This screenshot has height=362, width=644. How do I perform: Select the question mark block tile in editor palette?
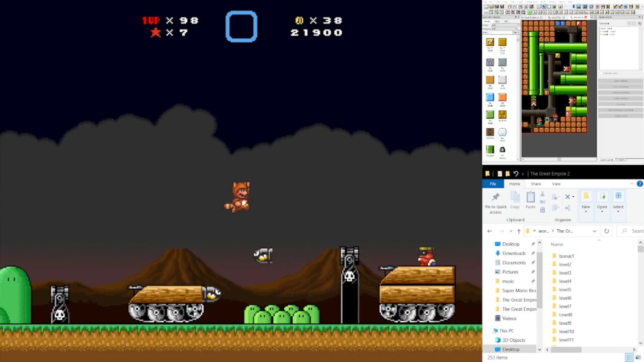tap(490, 42)
